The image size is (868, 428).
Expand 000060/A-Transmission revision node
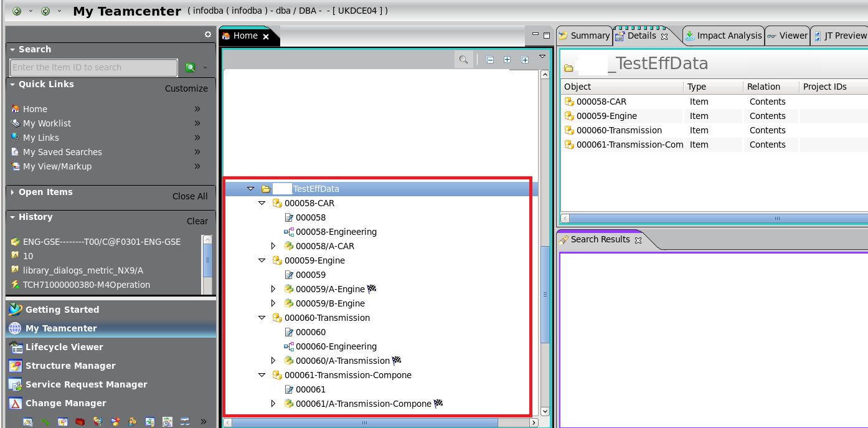[273, 361]
